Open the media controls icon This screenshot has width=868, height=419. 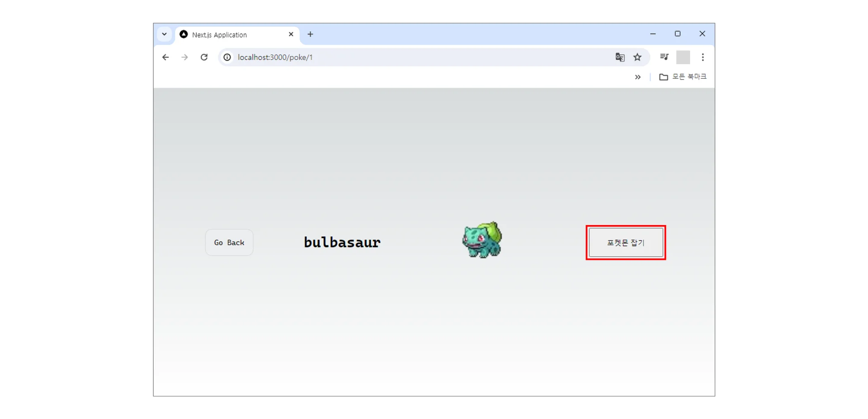pos(664,57)
